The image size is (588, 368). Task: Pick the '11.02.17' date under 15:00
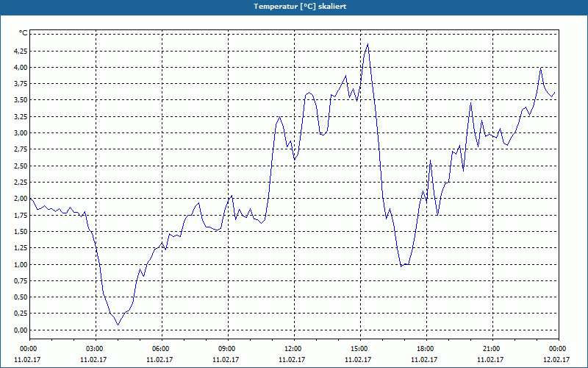click(x=358, y=360)
